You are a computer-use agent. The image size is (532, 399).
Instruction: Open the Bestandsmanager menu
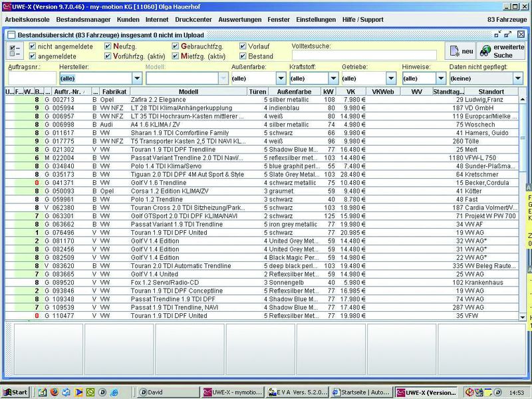point(84,20)
